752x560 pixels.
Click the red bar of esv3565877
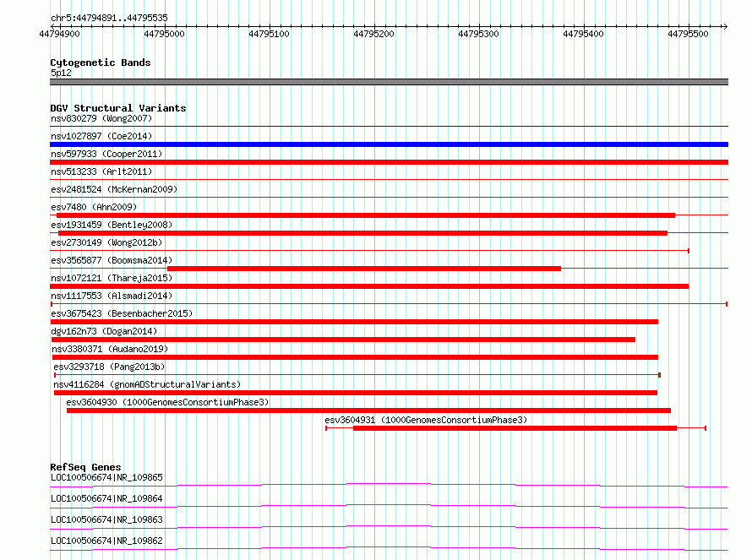pos(364,269)
